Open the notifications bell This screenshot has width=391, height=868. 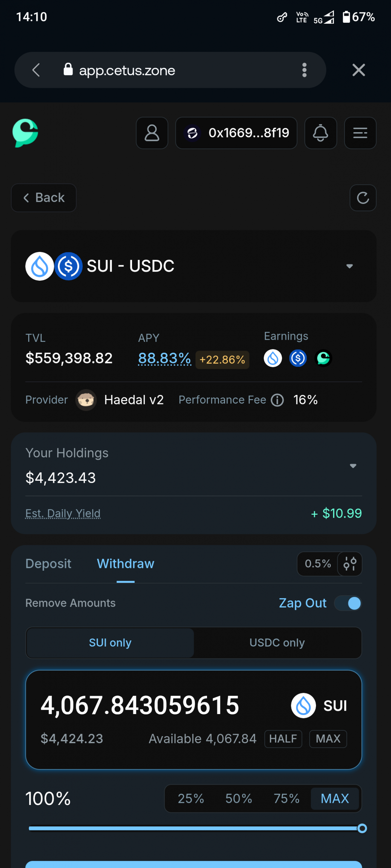click(320, 133)
